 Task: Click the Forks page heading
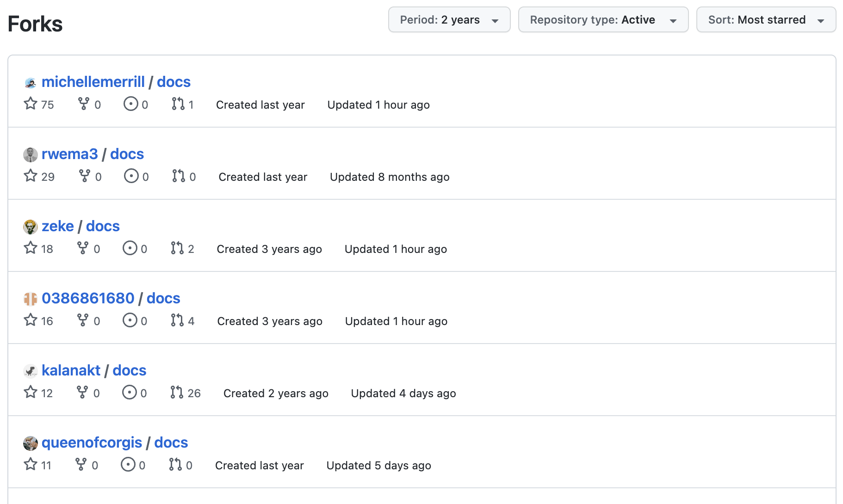pyautogui.click(x=35, y=24)
